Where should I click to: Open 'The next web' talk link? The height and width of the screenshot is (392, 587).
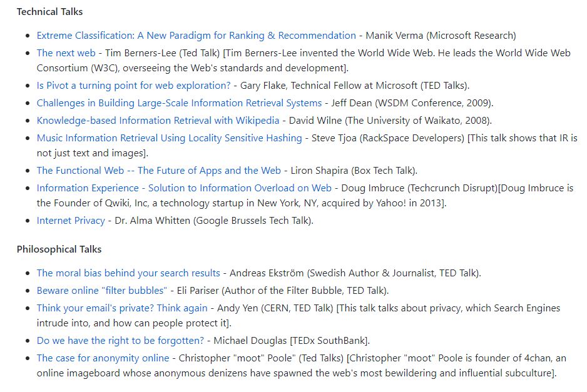(66, 53)
